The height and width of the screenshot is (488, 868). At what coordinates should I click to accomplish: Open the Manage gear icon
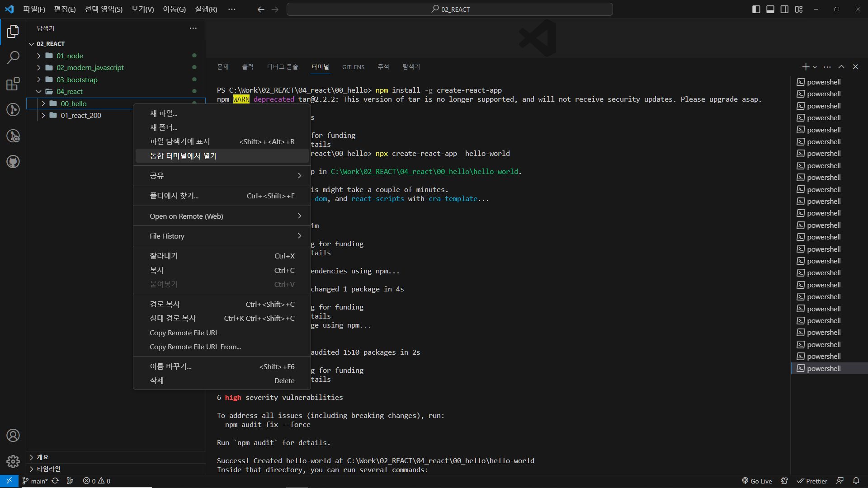(13, 461)
